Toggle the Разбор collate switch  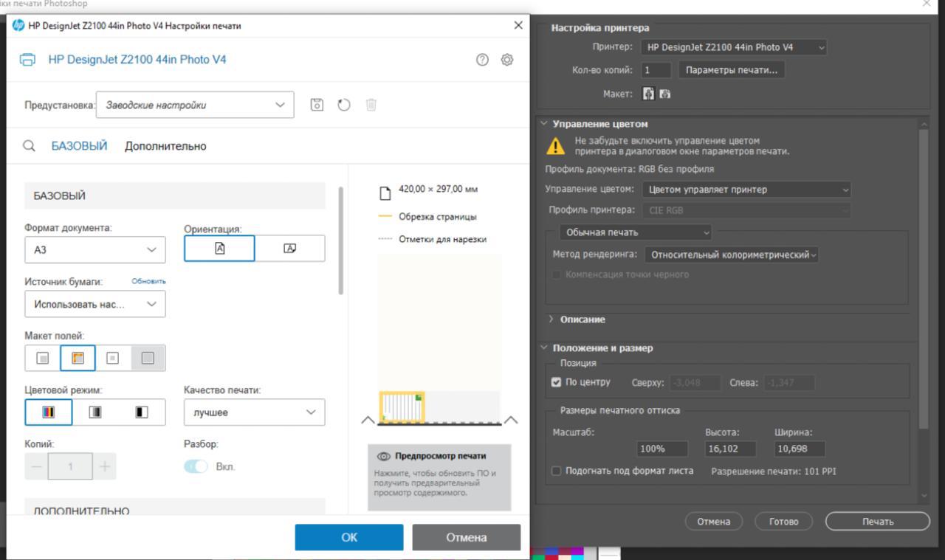[196, 467]
